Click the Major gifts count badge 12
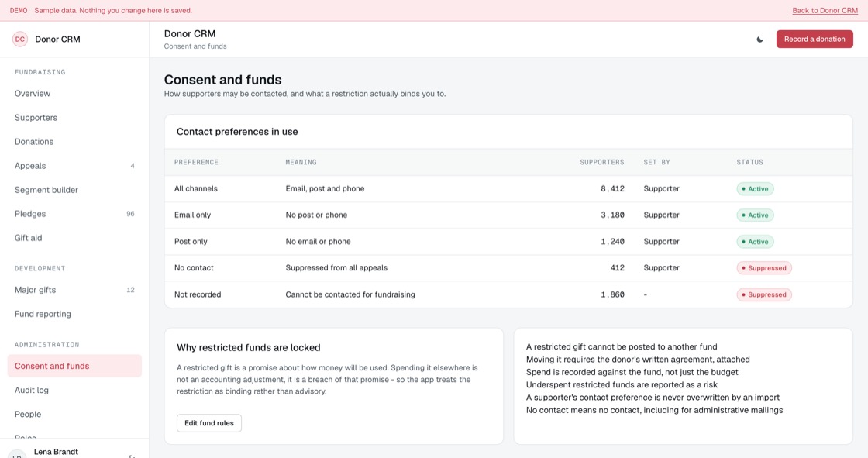This screenshot has height=458, width=868. coord(131,290)
